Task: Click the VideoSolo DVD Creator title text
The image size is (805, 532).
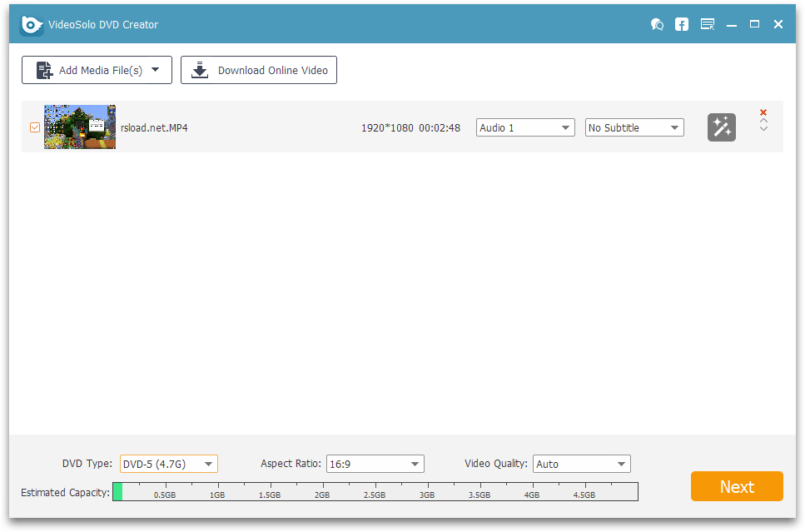Action: click(x=103, y=25)
